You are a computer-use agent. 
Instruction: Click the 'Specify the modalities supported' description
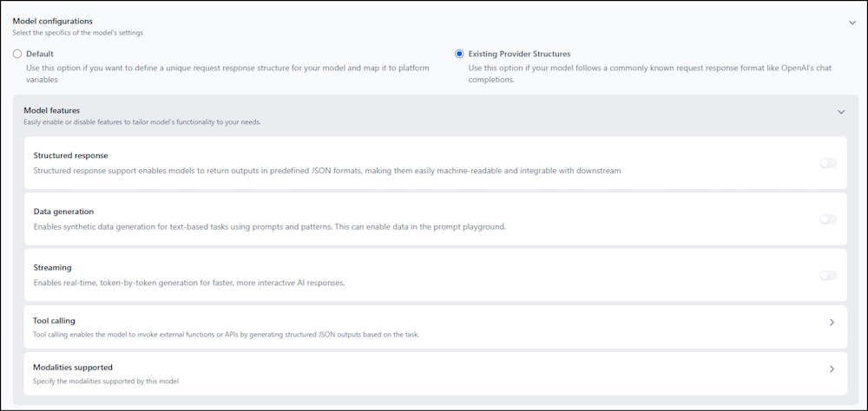click(x=106, y=382)
